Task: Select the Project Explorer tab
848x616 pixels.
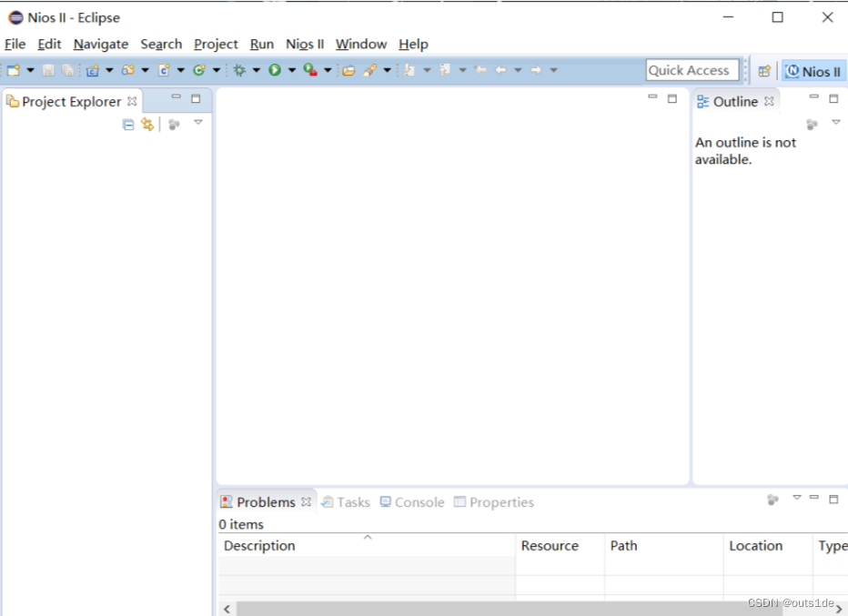Action: (71, 102)
